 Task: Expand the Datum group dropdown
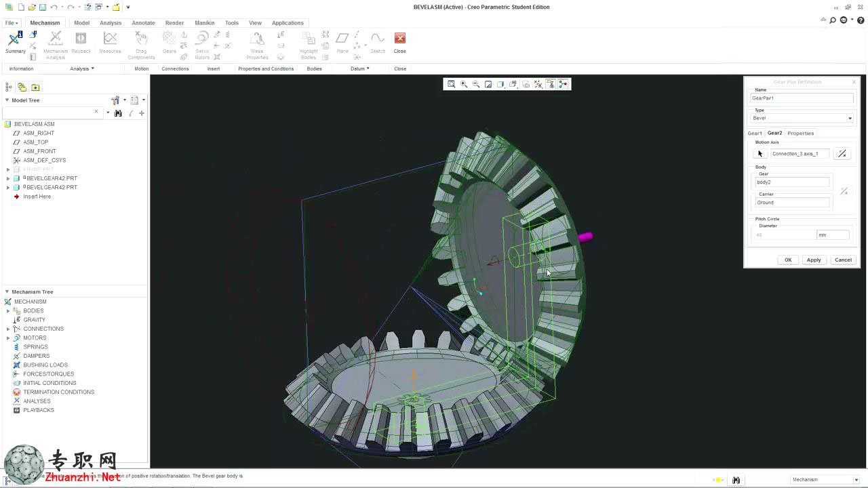360,68
